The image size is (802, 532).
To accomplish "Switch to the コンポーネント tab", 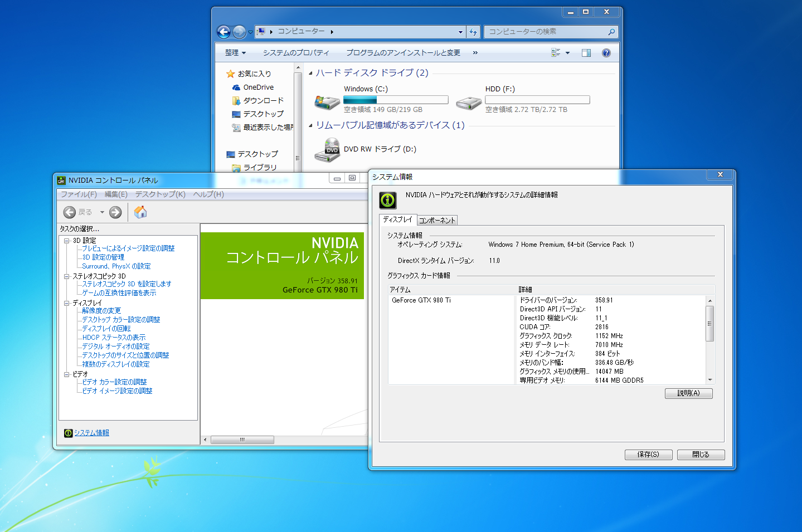I will pyautogui.click(x=437, y=221).
